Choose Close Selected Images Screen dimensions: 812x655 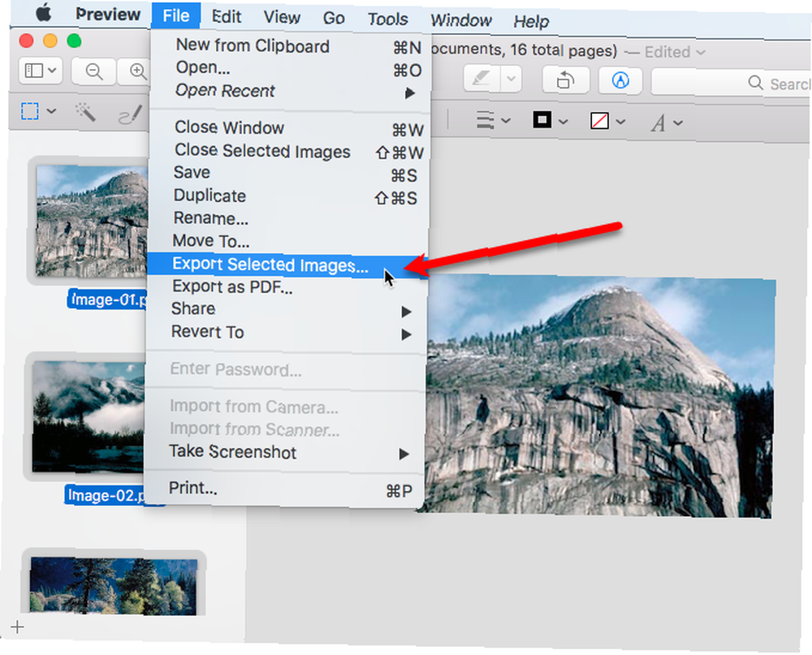click(x=288, y=151)
